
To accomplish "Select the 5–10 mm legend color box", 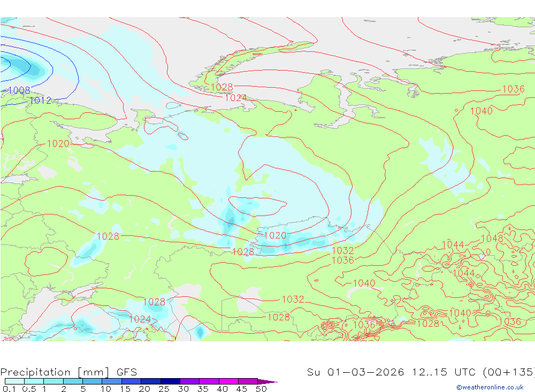I will 93,381.
